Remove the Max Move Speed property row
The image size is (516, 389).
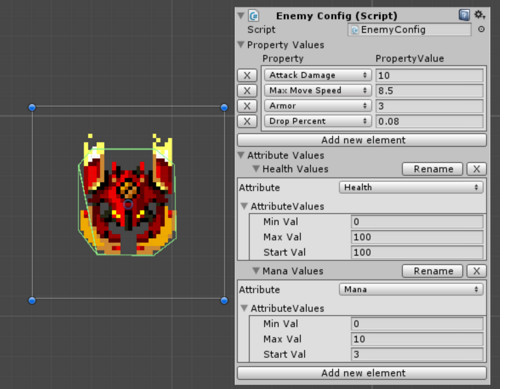(x=247, y=91)
